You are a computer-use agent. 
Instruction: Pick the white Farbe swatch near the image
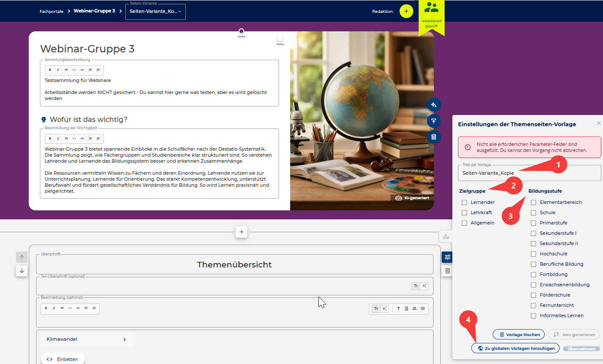280,39
